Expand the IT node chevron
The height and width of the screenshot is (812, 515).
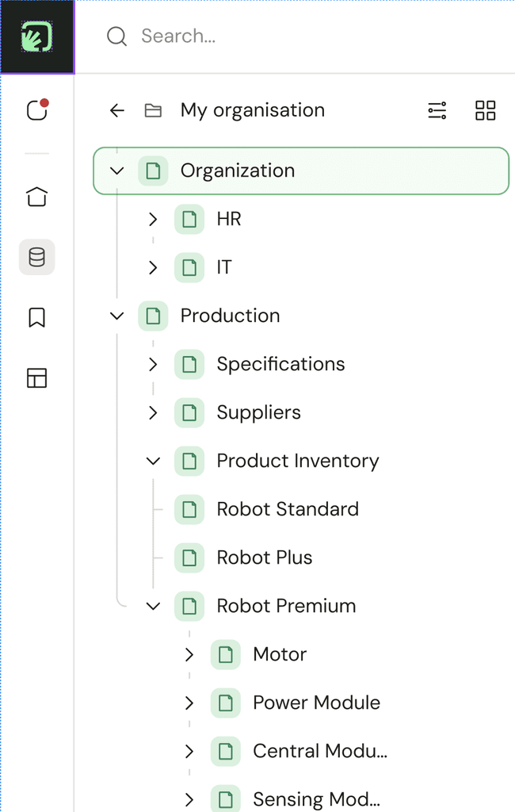click(153, 267)
